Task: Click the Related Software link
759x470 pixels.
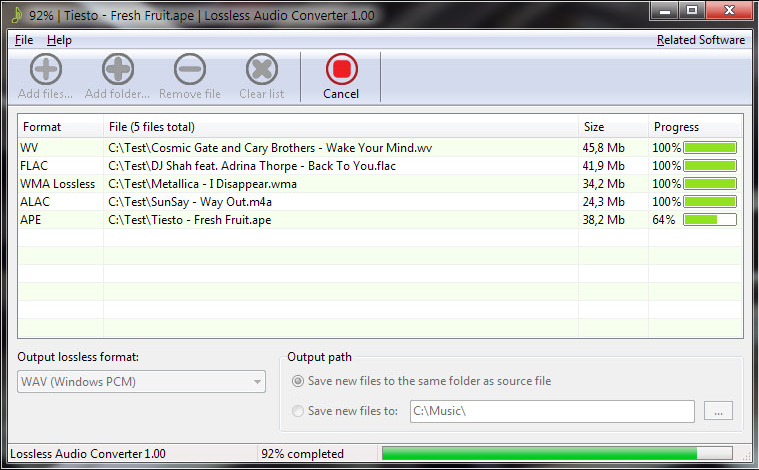Action: (700, 40)
